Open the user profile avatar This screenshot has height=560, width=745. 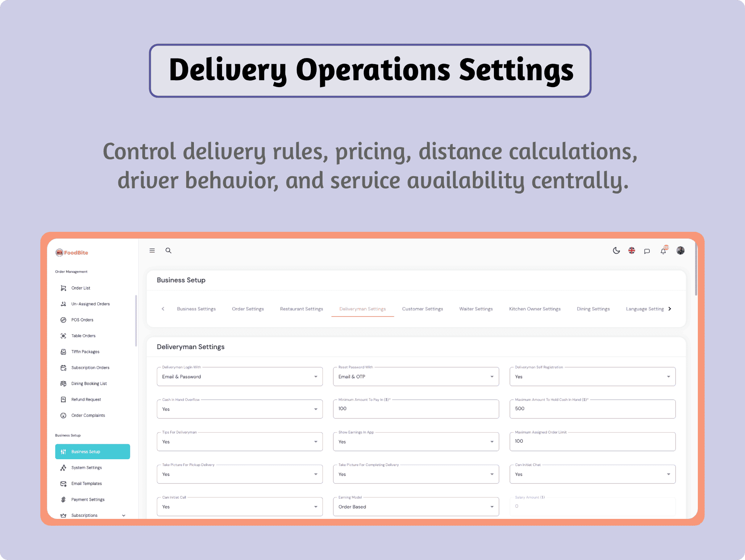click(x=680, y=250)
